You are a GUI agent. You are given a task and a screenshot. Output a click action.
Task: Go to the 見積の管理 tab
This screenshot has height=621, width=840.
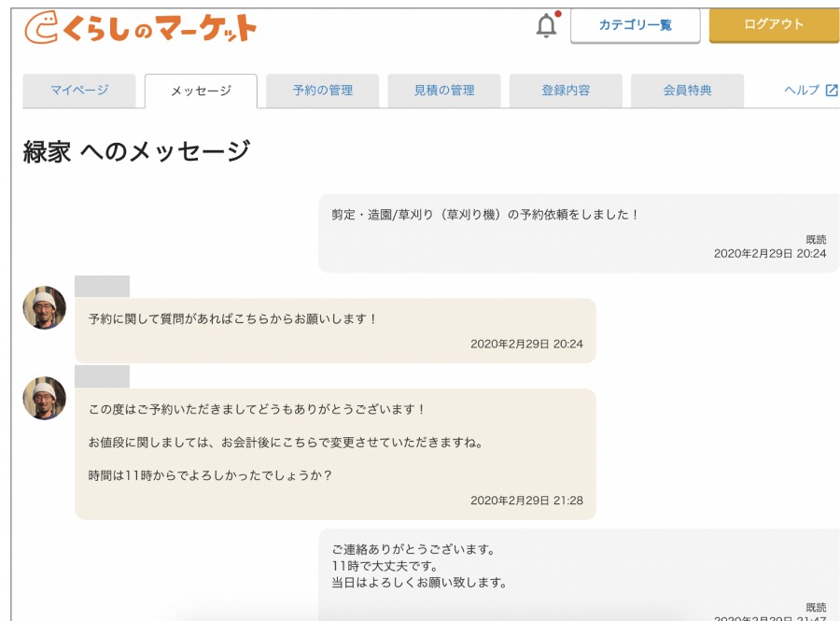(444, 91)
